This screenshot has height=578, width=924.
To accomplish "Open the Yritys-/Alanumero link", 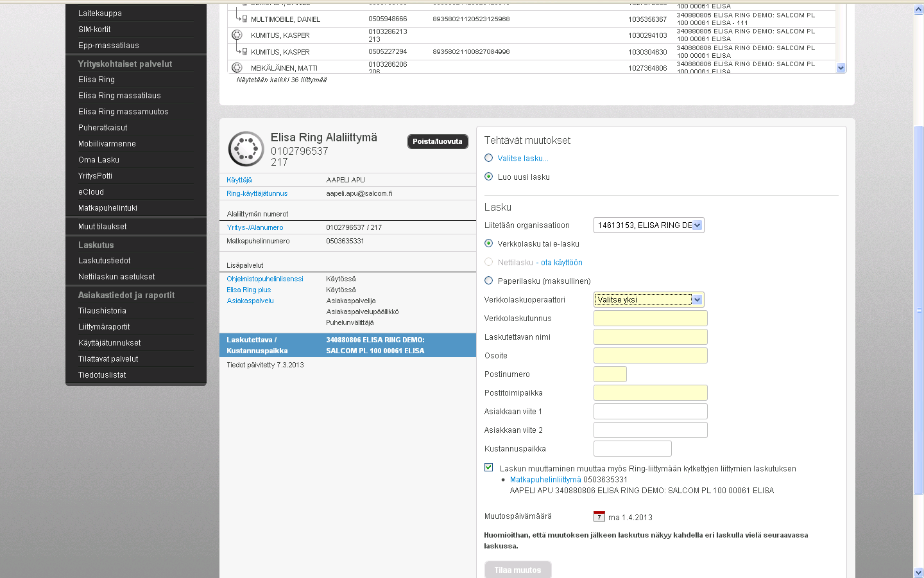I will click(x=255, y=227).
